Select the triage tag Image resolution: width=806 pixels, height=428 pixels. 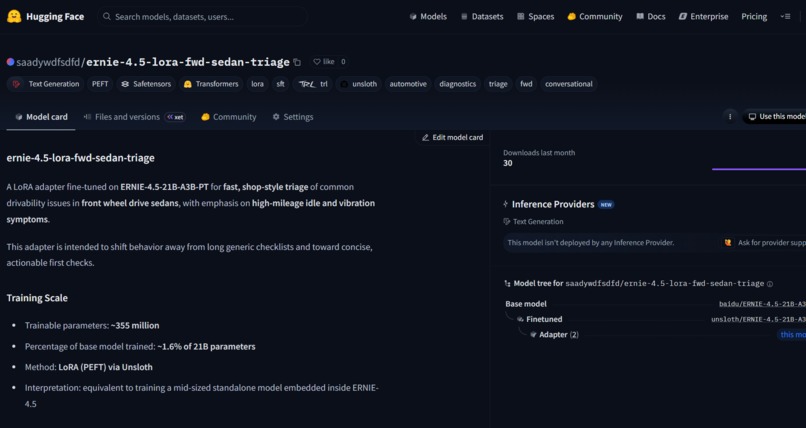[498, 84]
